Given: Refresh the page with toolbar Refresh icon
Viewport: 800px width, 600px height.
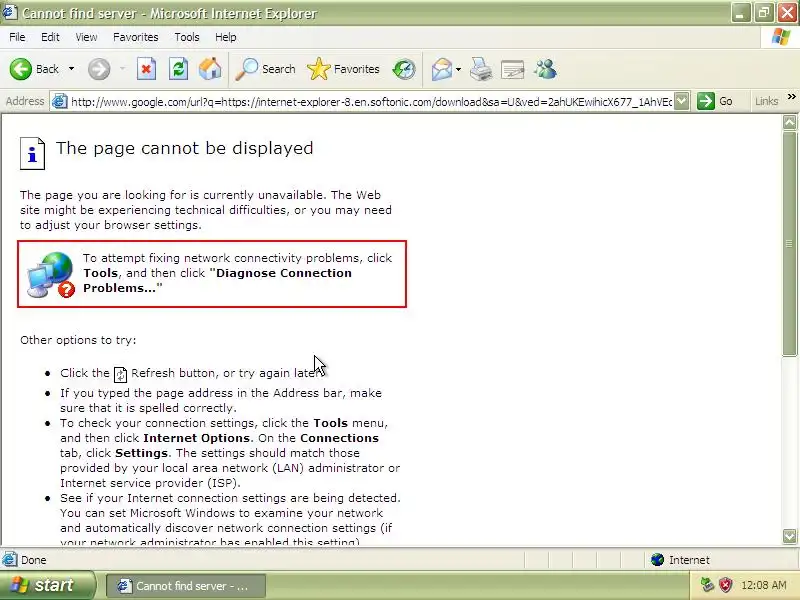Looking at the screenshot, I should [x=179, y=69].
